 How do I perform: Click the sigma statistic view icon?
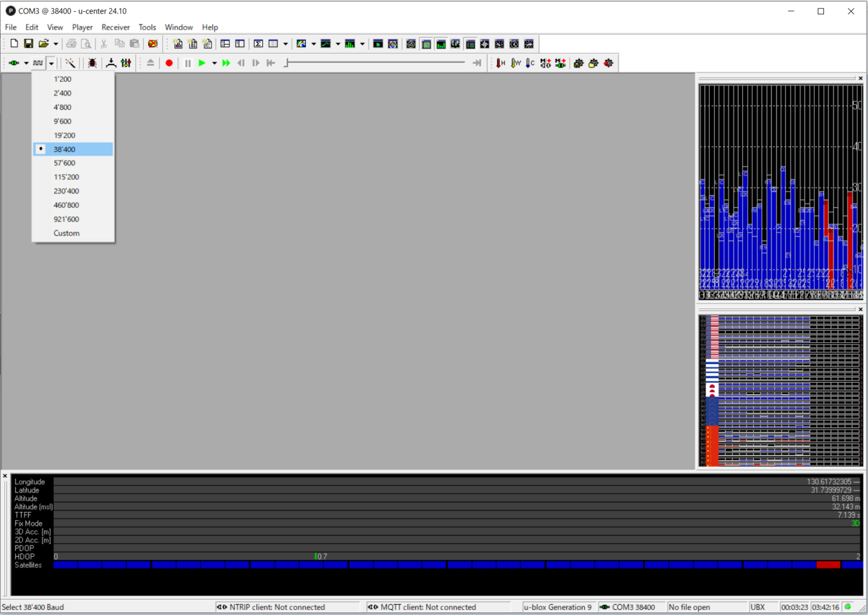point(258,44)
